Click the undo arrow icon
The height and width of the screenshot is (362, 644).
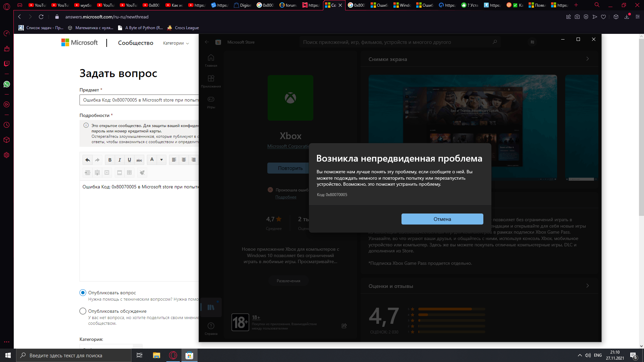point(87,160)
